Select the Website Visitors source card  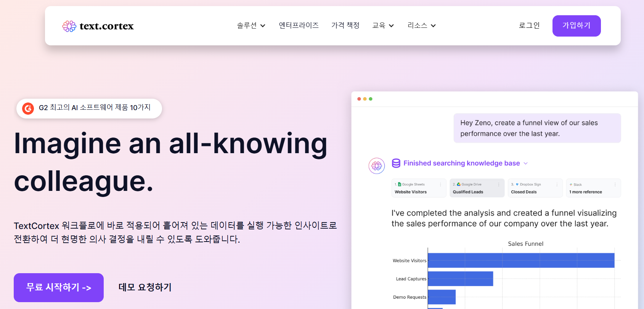point(419,188)
